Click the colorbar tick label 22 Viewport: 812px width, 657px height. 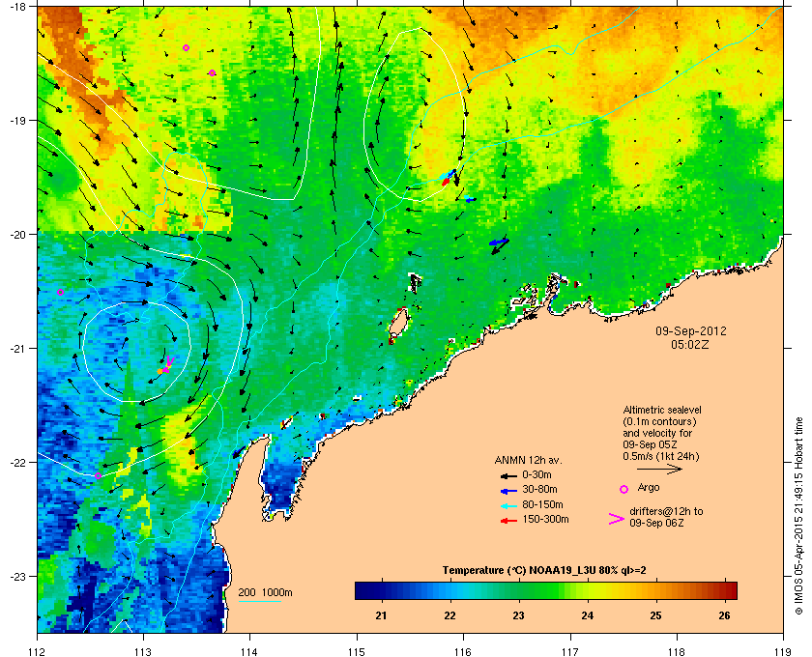tap(449, 615)
